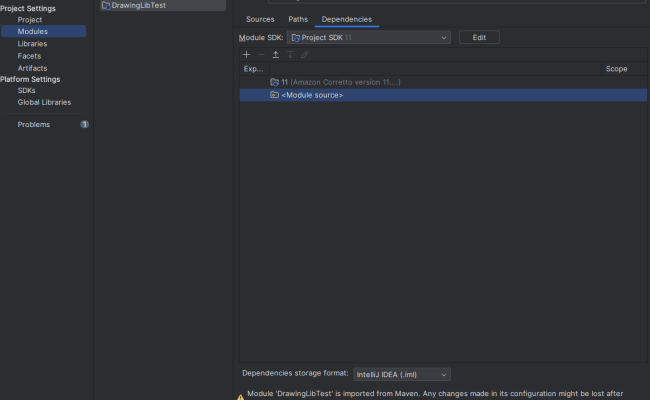The width and height of the screenshot is (650, 400).
Task: Switch to the Paths tab
Action: 298,19
